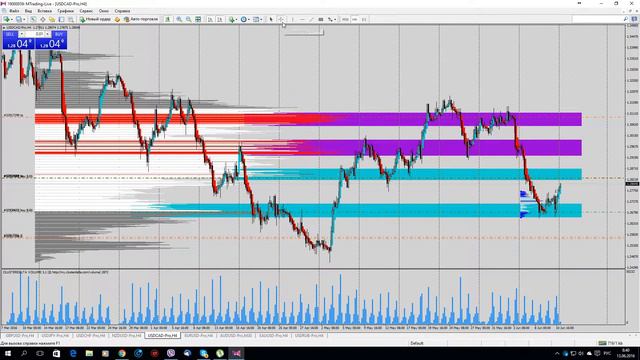Switch to the USDCHF-Pro,H4 chart tab

pos(90,336)
